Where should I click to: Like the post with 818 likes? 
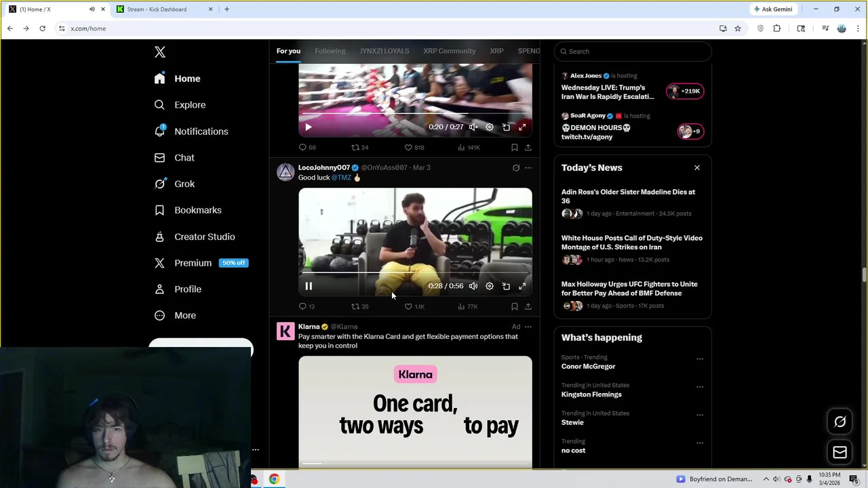tap(414, 147)
